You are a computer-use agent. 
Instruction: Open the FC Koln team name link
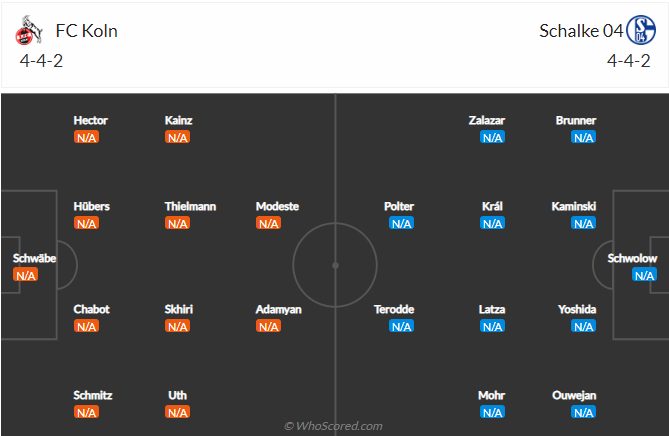pyautogui.click(x=87, y=31)
